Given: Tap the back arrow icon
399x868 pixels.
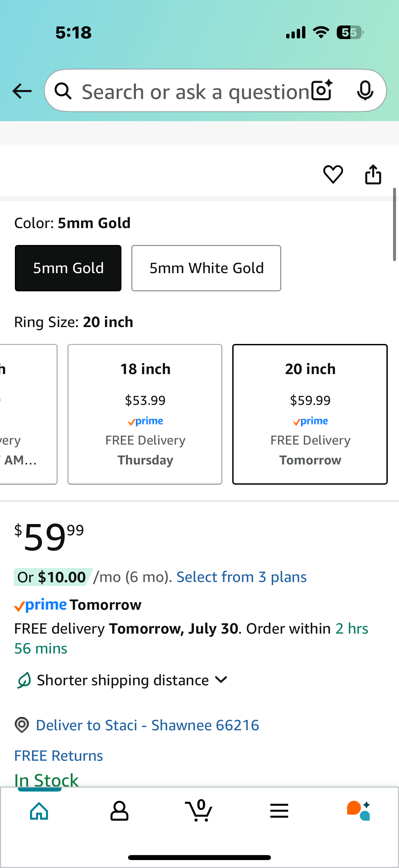Looking at the screenshot, I should click(x=22, y=91).
